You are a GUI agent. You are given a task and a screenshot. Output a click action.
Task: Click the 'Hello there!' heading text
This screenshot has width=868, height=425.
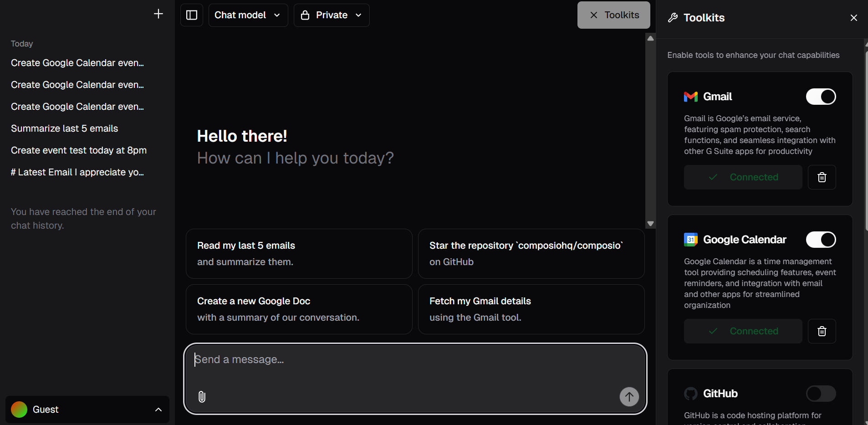(242, 136)
